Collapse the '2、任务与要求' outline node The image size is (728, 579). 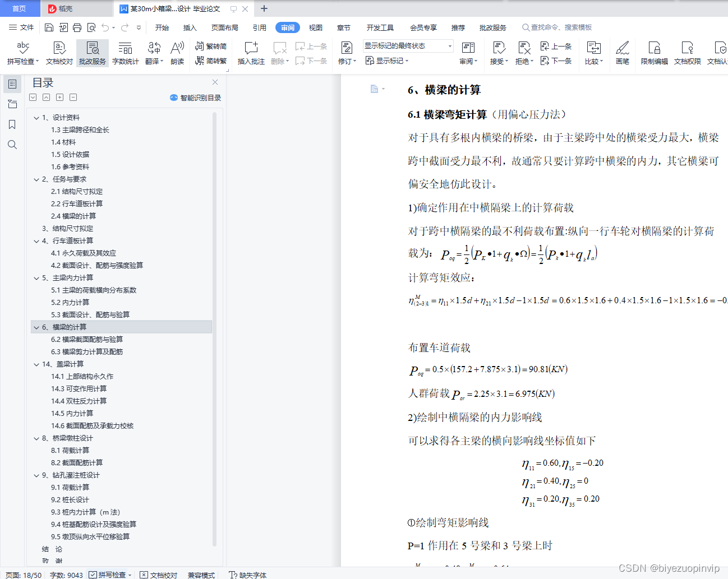pos(36,179)
